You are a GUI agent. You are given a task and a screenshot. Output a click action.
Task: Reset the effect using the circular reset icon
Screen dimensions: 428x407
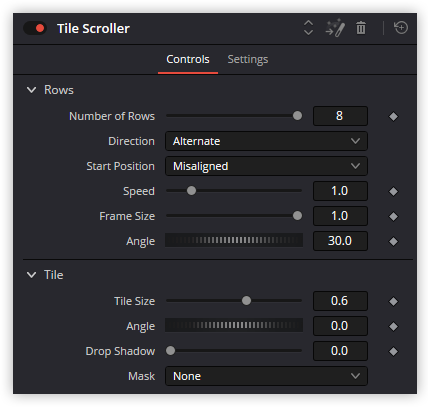point(401,28)
